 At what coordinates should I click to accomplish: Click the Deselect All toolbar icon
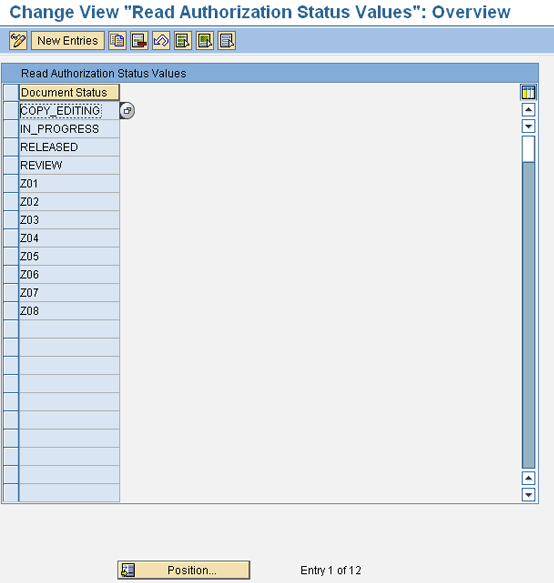click(227, 41)
